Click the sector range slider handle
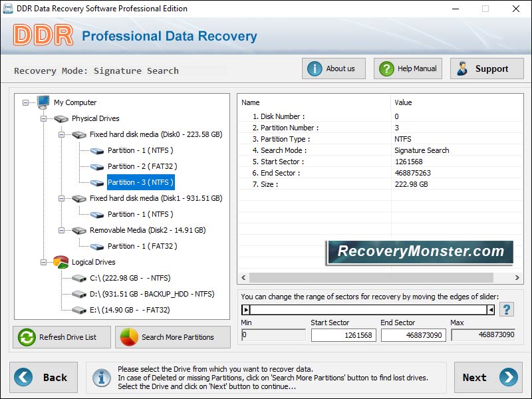 tap(245, 310)
